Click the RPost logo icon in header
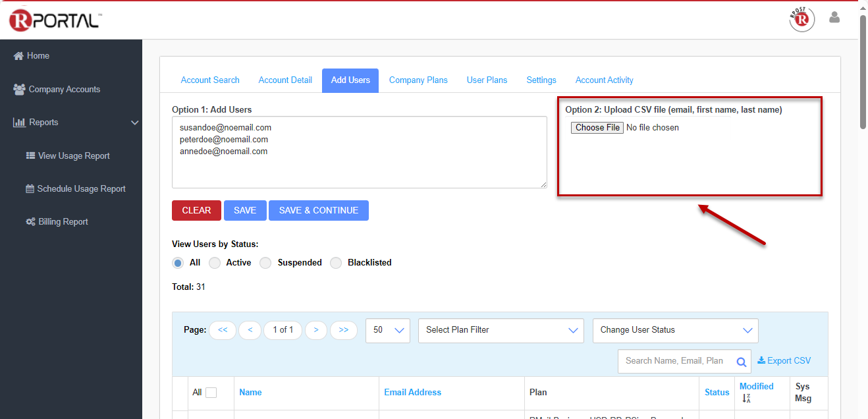 [801, 19]
